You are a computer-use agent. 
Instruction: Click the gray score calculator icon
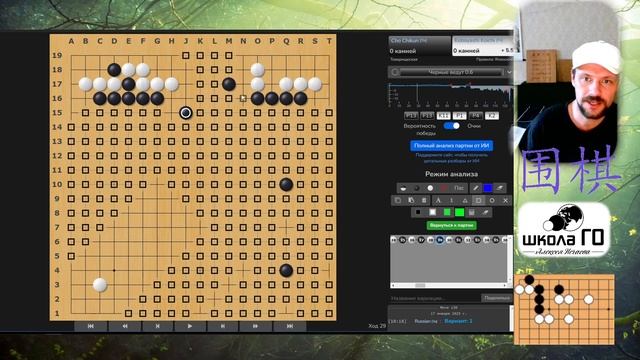(x=472, y=212)
